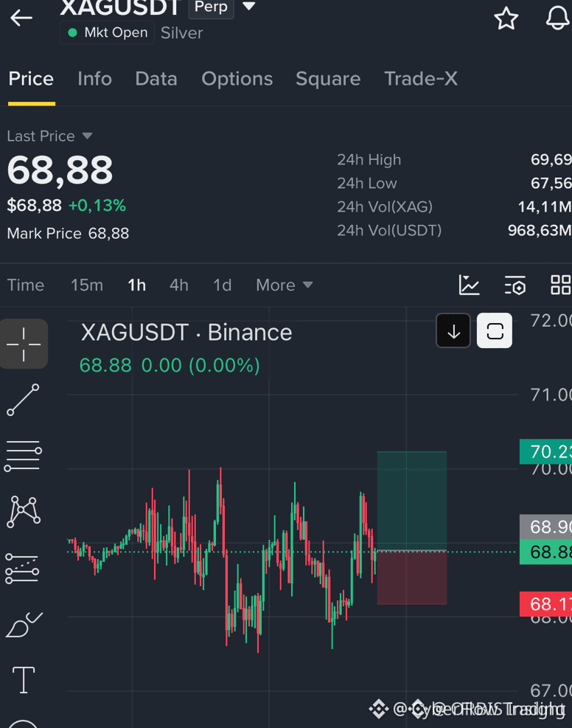Click the 24h High label
The width and height of the screenshot is (572, 728).
click(369, 160)
